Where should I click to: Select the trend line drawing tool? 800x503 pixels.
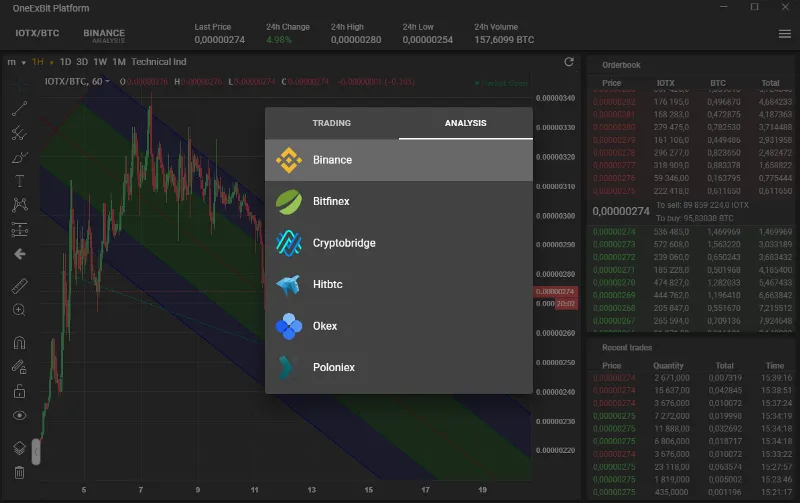pyautogui.click(x=19, y=108)
